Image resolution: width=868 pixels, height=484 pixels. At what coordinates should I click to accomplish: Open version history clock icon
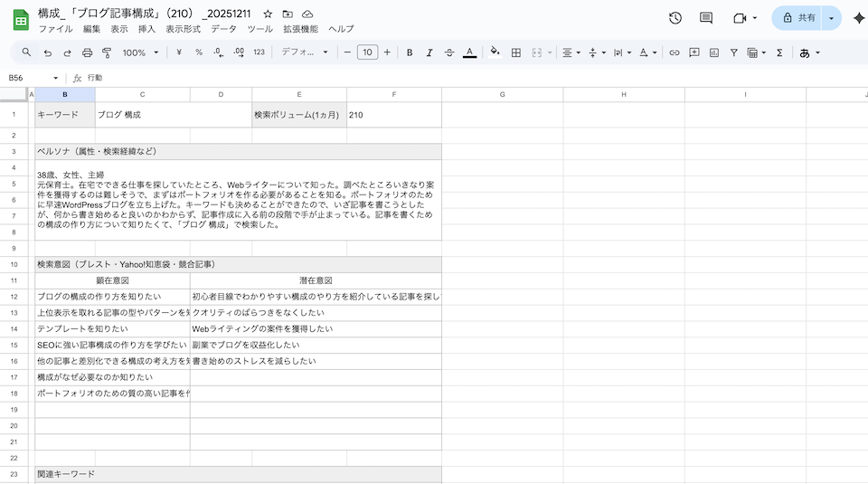(x=675, y=18)
